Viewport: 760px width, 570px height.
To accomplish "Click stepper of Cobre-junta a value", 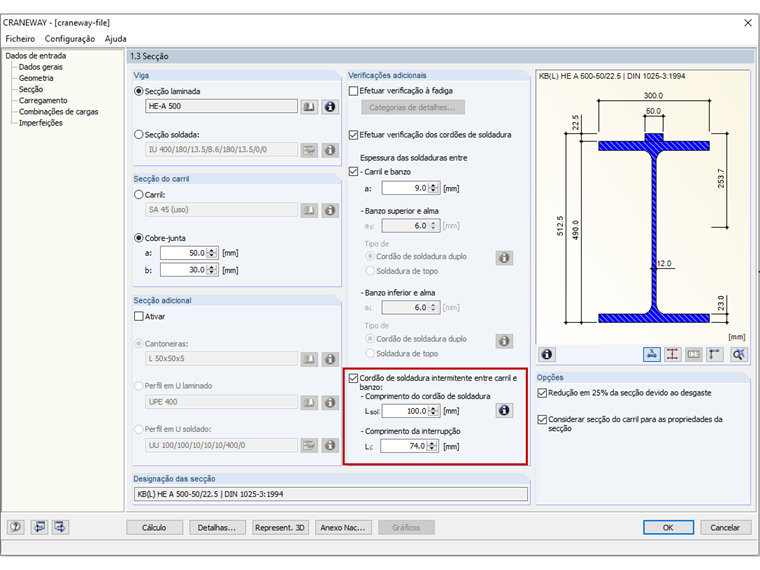I will [212, 253].
